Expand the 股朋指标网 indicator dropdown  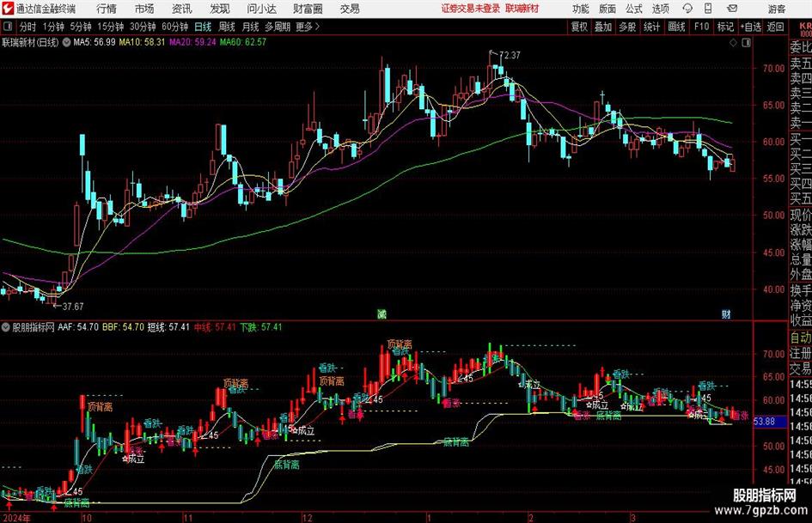point(6,327)
